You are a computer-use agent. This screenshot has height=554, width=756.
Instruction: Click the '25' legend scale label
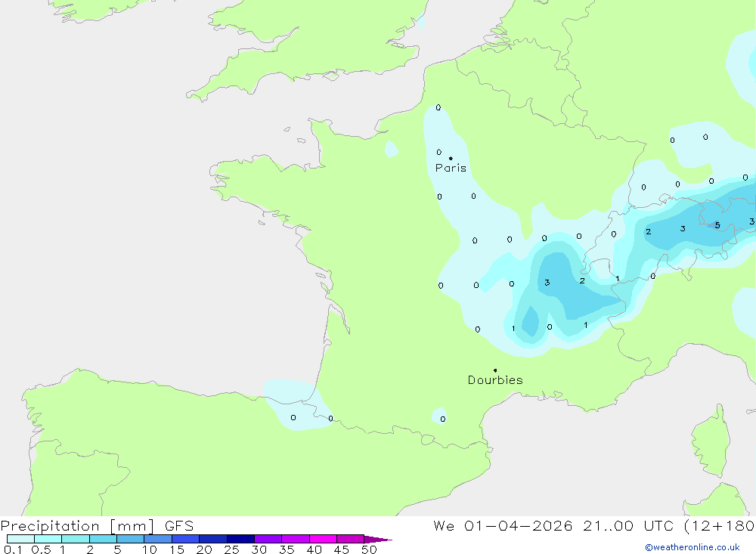click(x=232, y=549)
